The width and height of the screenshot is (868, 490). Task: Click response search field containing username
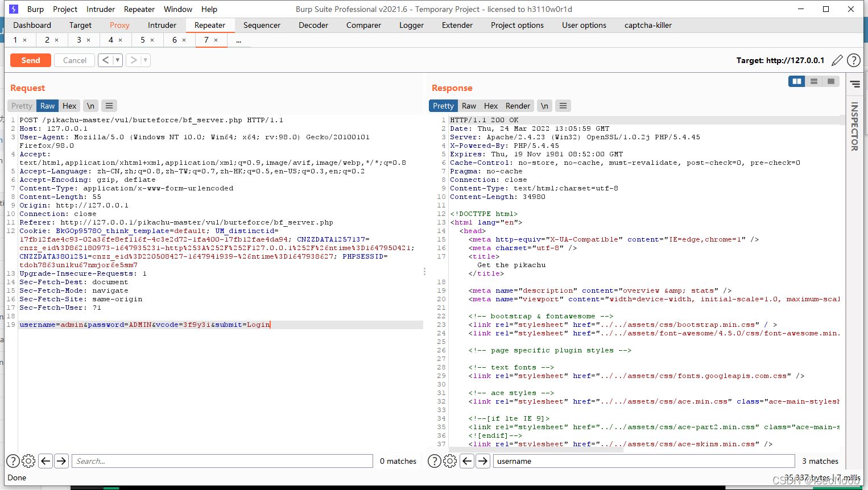[644, 461]
